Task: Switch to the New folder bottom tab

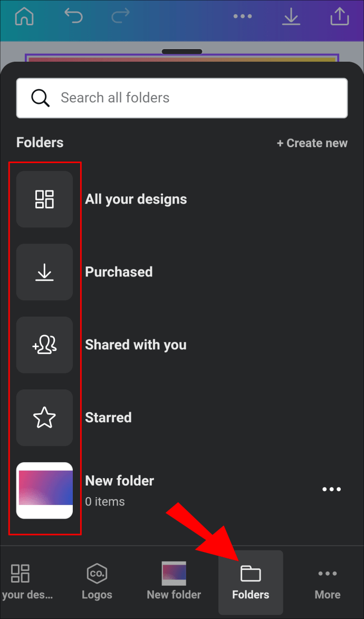Action: pyautogui.click(x=174, y=582)
